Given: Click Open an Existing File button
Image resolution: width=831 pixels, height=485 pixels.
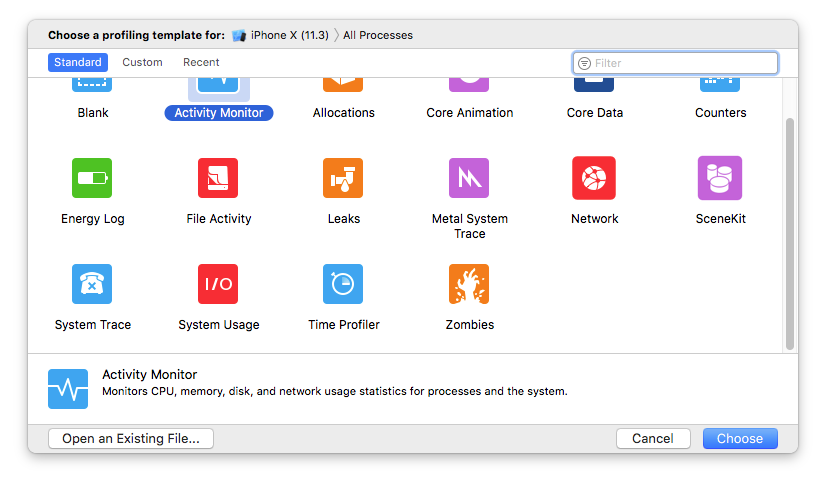Looking at the screenshot, I should [131, 438].
